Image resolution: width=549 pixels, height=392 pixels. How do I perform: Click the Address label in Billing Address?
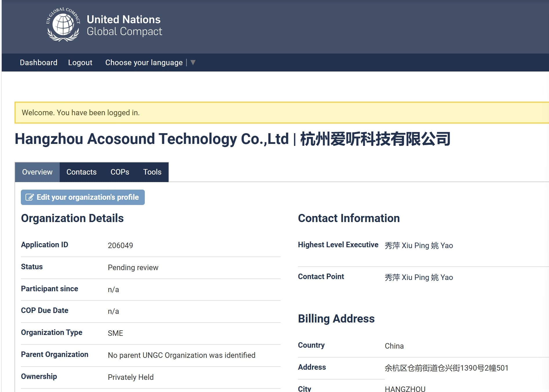tap(312, 367)
